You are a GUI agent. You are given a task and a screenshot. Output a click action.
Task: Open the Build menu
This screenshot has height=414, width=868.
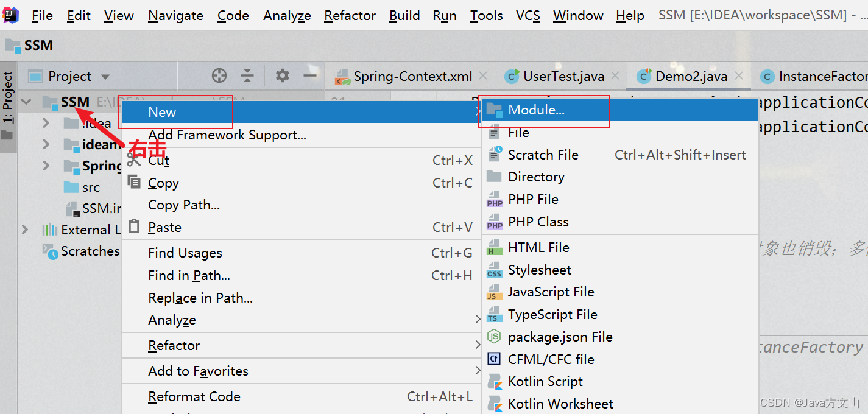tap(404, 15)
